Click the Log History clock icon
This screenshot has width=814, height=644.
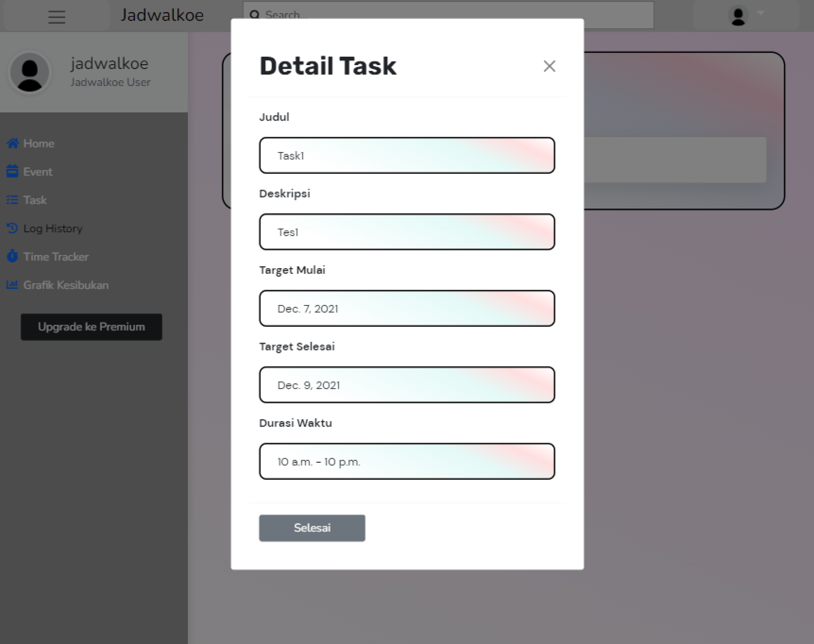click(x=12, y=228)
